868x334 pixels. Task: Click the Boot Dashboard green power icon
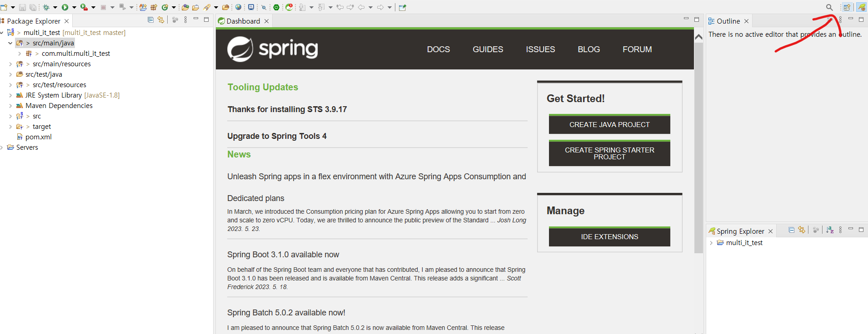pyautogui.click(x=276, y=7)
